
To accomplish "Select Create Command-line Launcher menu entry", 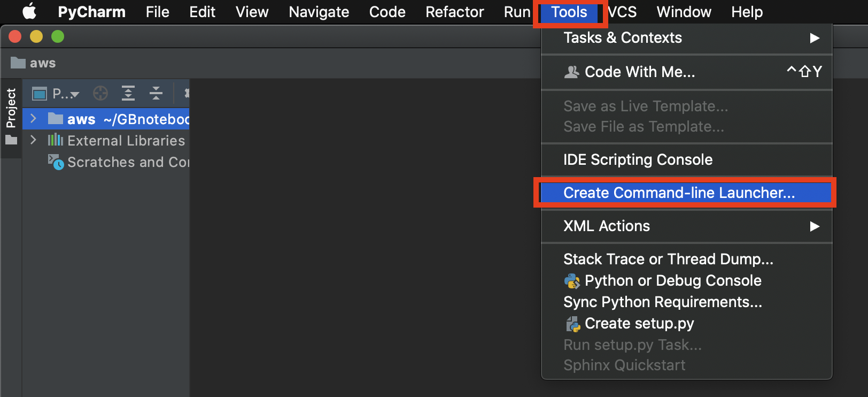I will (x=679, y=193).
